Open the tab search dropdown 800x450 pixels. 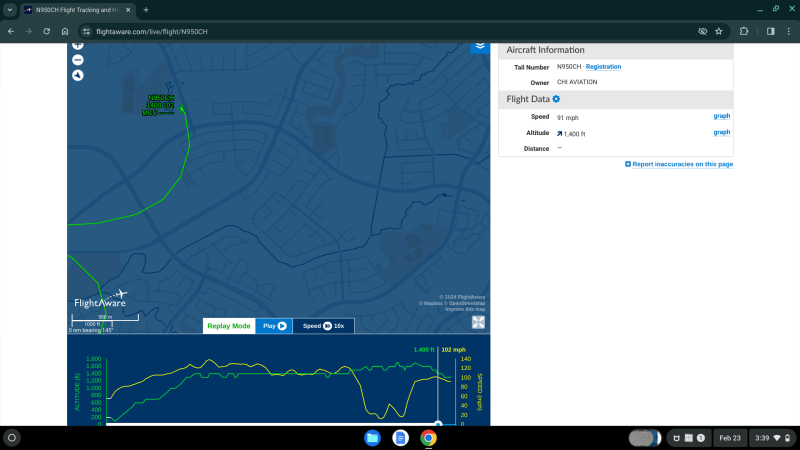point(9,9)
